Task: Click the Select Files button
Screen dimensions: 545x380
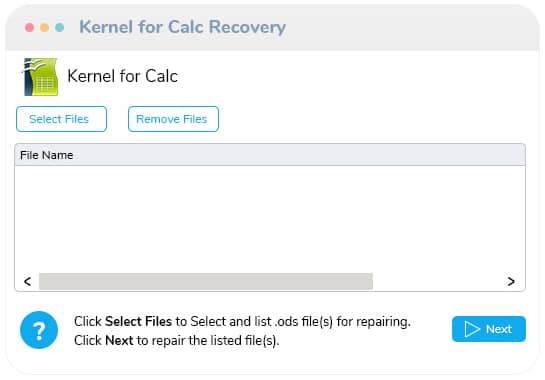Action: (61, 119)
